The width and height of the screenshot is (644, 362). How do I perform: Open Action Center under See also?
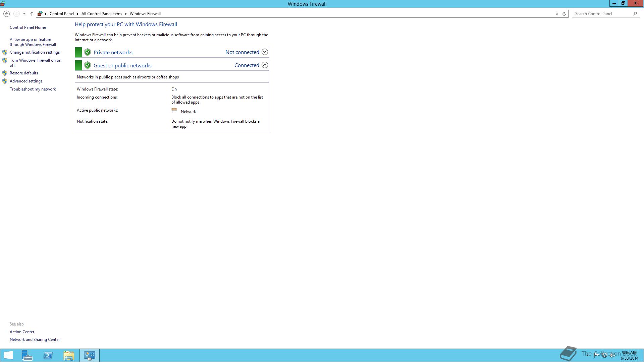(x=22, y=332)
